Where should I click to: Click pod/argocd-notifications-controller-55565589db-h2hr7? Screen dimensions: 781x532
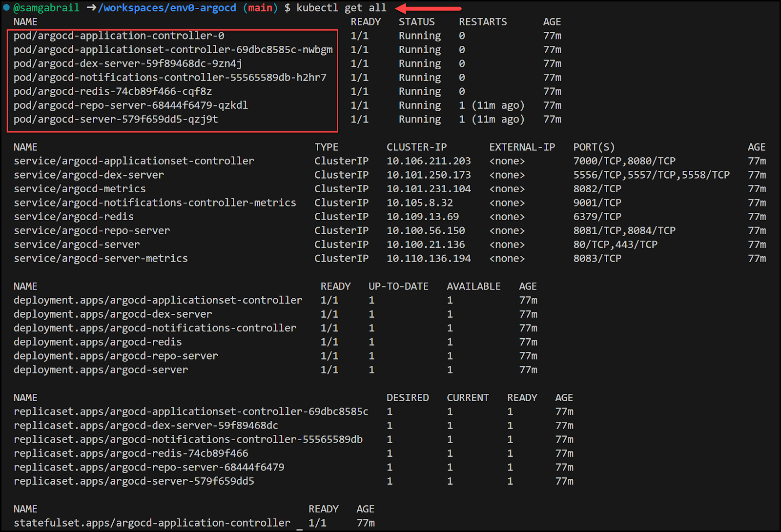[x=170, y=78]
